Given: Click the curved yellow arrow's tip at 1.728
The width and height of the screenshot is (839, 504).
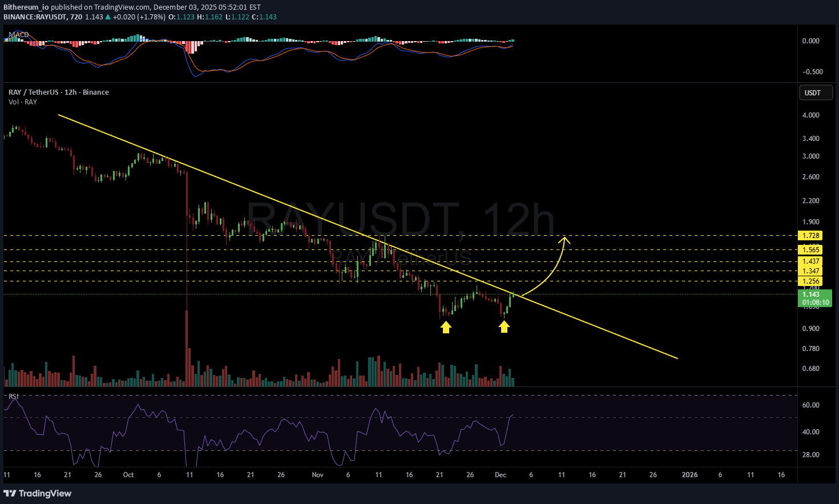Looking at the screenshot, I should coord(564,238).
